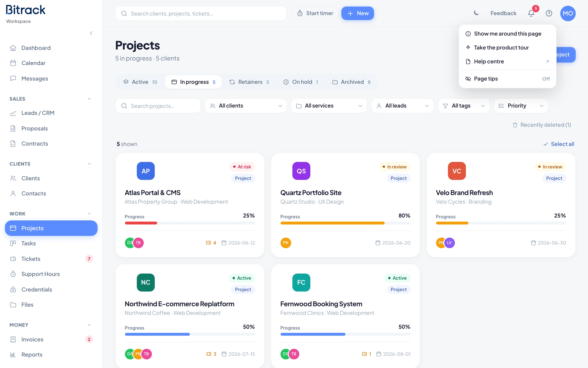Open Recently deleted (1)

pyautogui.click(x=542, y=125)
